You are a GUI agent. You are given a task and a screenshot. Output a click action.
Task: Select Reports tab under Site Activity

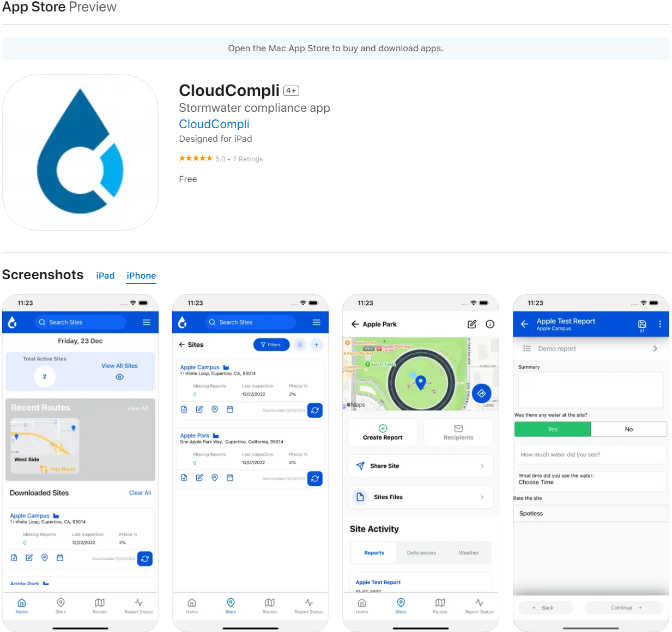coord(374,553)
